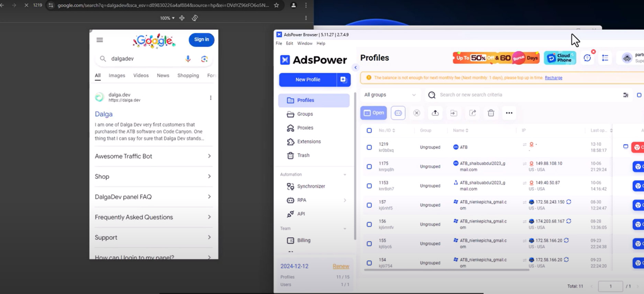Open the File menu in AdsPower

(279, 43)
